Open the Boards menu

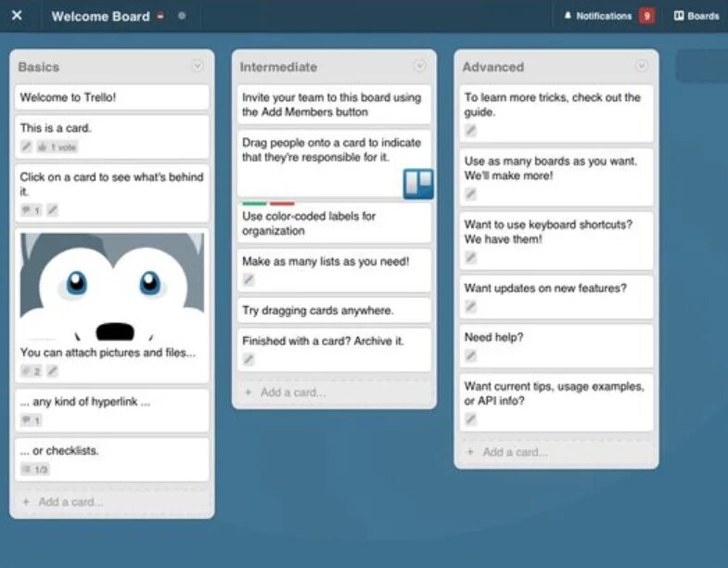(x=696, y=16)
